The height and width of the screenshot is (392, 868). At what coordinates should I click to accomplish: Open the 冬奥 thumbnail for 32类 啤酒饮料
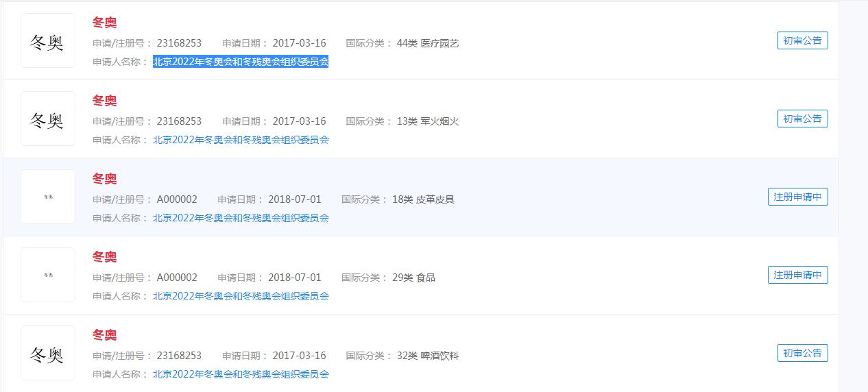(48, 353)
